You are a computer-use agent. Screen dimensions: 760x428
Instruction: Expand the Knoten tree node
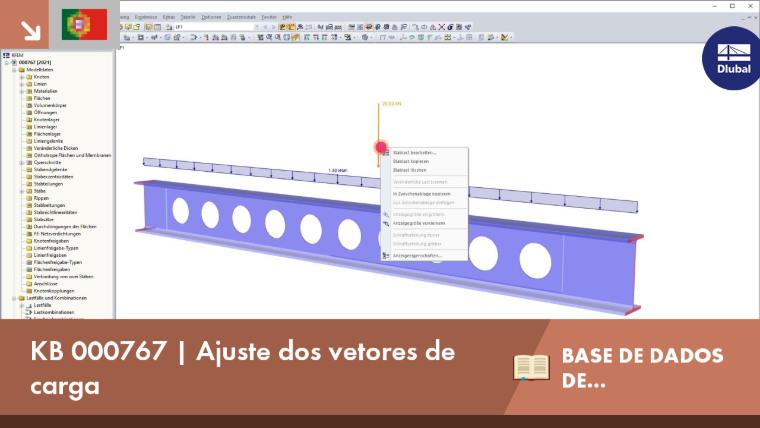21,77
